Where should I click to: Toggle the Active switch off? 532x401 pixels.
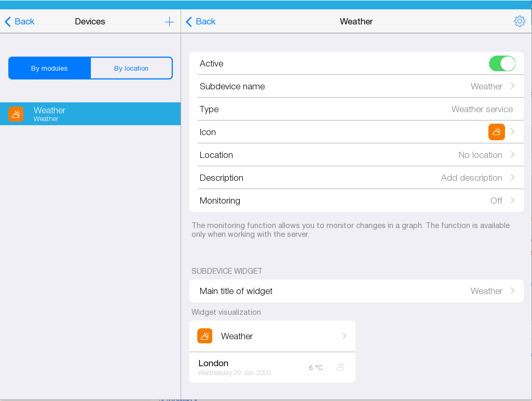(x=501, y=63)
